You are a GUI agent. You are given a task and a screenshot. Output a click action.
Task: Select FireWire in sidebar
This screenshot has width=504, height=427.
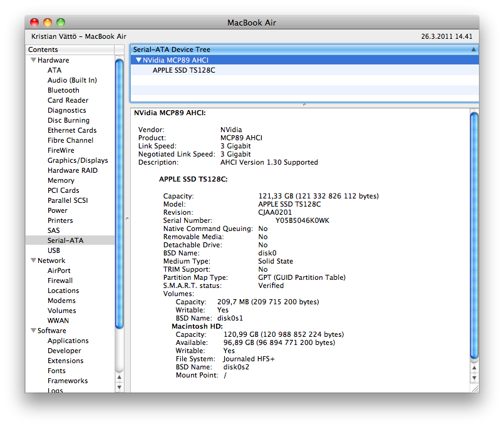point(61,150)
